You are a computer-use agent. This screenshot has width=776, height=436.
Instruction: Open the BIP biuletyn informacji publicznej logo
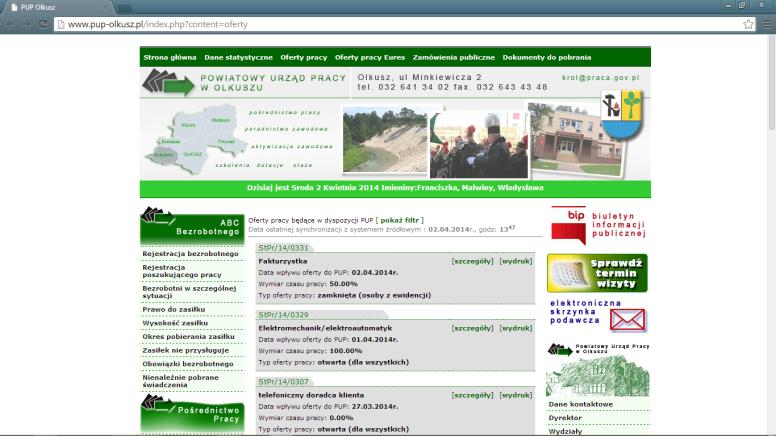point(598,226)
